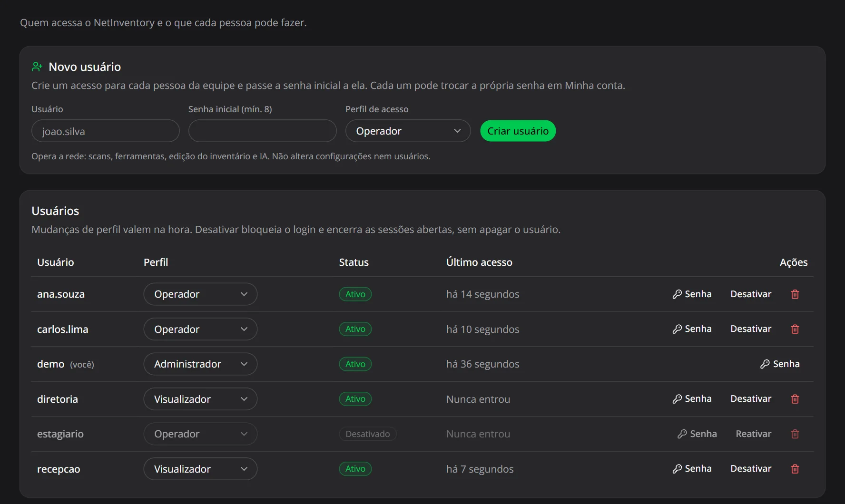The height and width of the screenshot is (504, 845).
Task: Click Senha in recepcao row
Action: pos(692,468)
